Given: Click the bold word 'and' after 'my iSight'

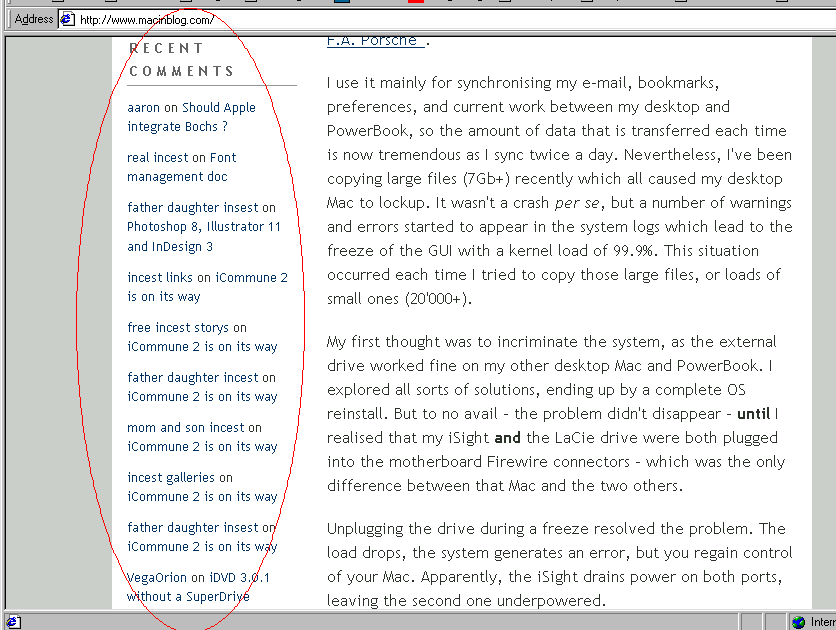Looking at the screenshot, I should coord(507,438).
